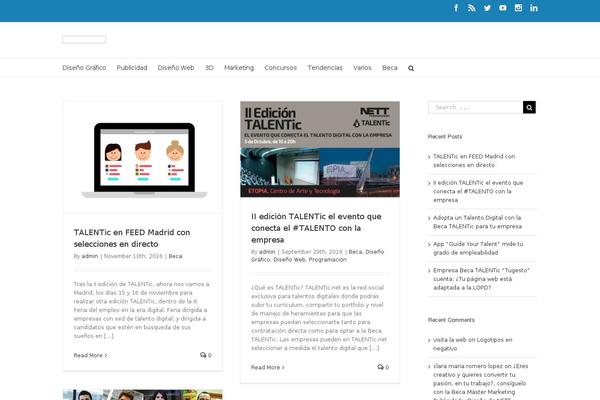Click Programación category on II edición post
Viewport: 600px width, 400px height.
click(328, 260)
